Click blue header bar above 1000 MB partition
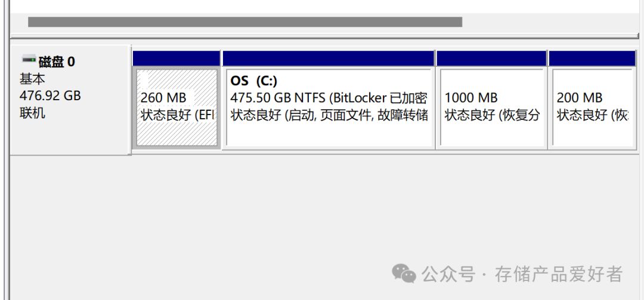The height and width of the screenshot is (300, 644). pos(491,58)
